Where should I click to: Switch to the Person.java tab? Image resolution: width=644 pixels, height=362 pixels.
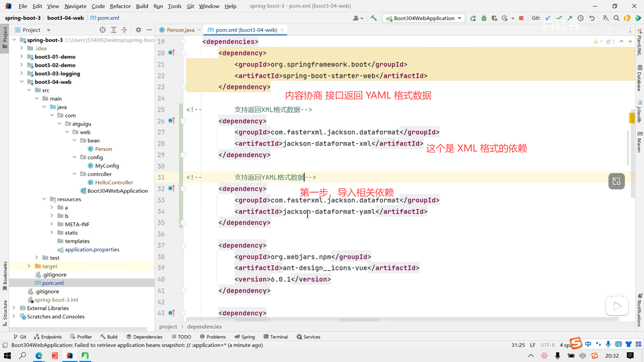coord(180,30)
